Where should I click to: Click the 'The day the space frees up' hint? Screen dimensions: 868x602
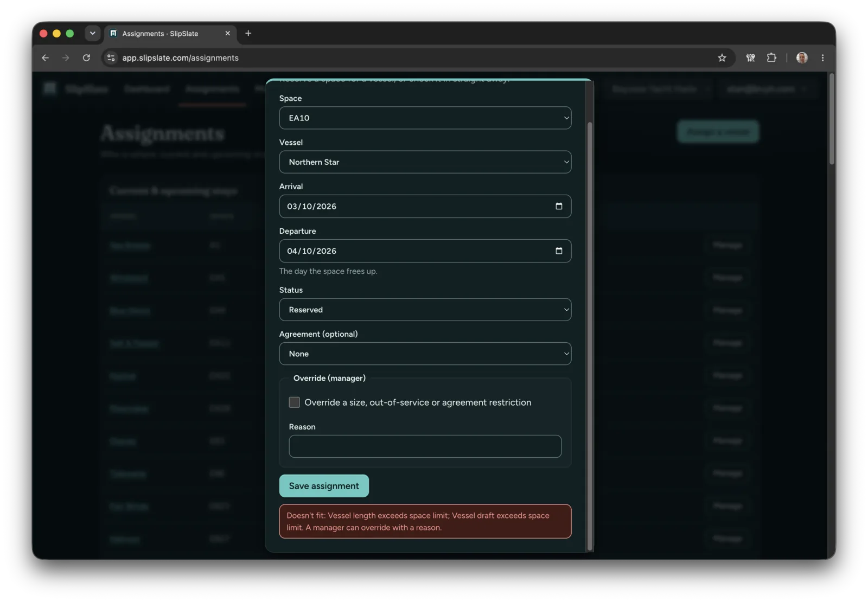pyautogui.click(x=328, y=271)
